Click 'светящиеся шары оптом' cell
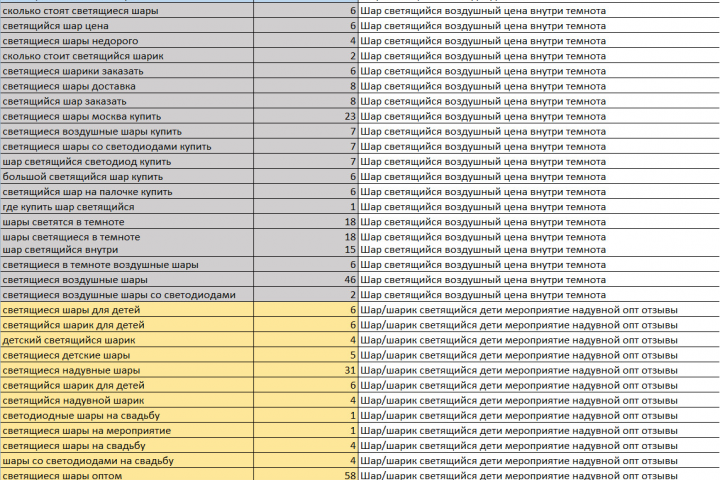This screenshot has height=480, width=720. [x=127, y=474]
